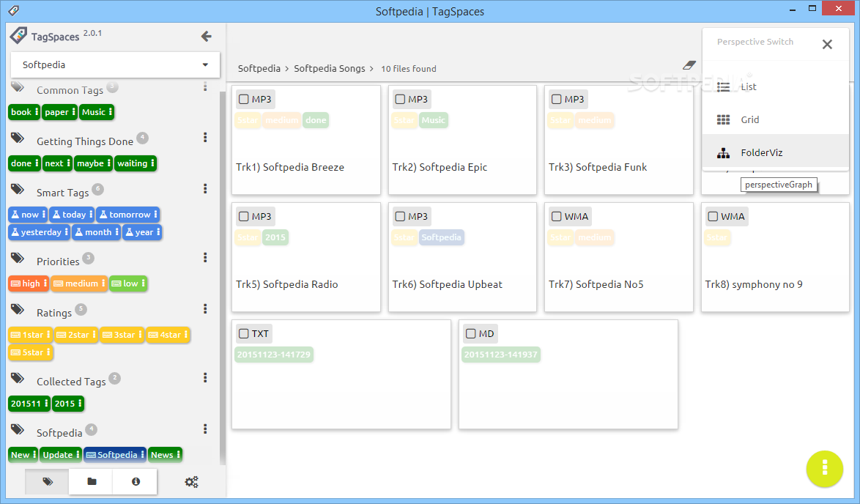
Task: Click the yesterday smart tag
Action: pyautogui.click(x=38, y=232)
